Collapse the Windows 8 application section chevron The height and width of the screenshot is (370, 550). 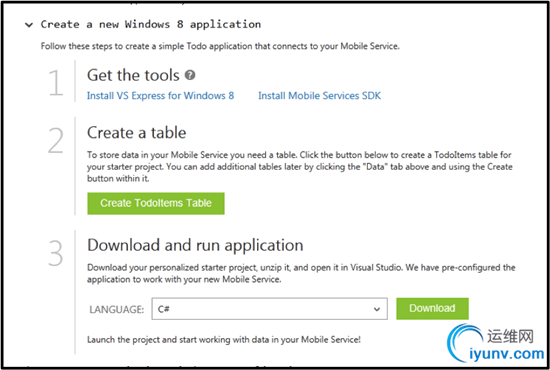point(29,25)
